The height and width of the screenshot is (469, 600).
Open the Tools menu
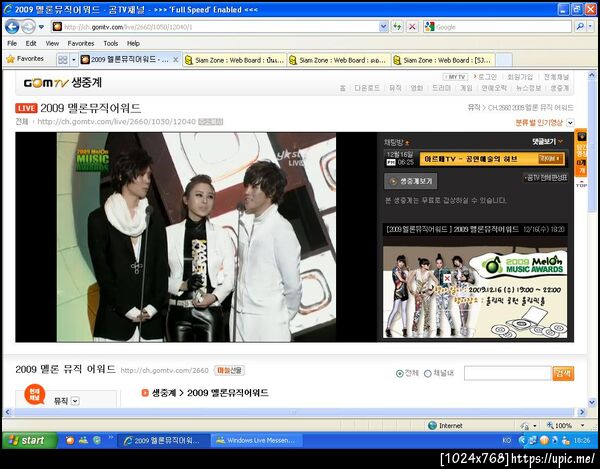(x=111, y=43)
